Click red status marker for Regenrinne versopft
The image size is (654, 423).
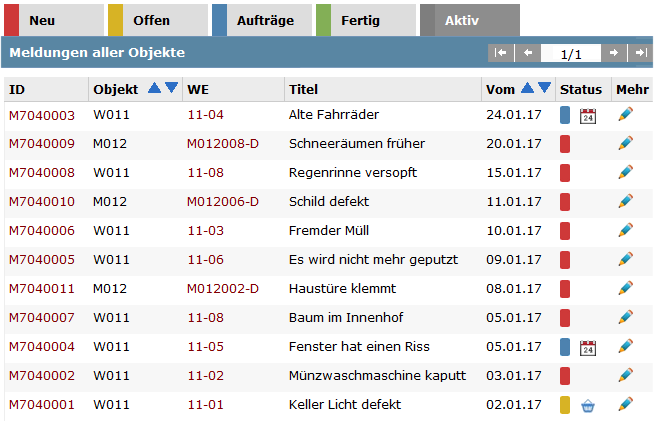click(565, 173)
